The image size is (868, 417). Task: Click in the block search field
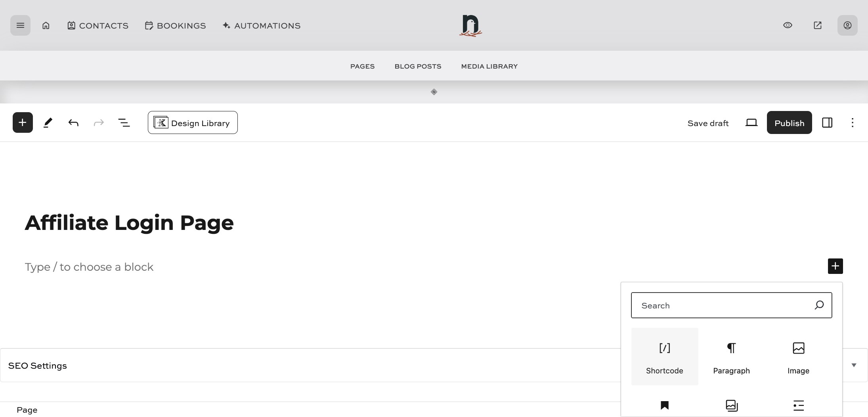click(x=721, y=305)
